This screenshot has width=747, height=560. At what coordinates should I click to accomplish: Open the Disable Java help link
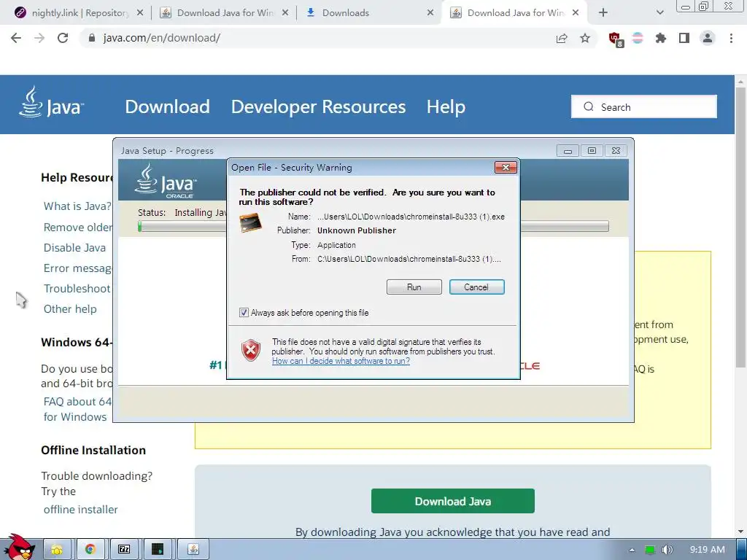pyautogui.click(x=75, y=248)
